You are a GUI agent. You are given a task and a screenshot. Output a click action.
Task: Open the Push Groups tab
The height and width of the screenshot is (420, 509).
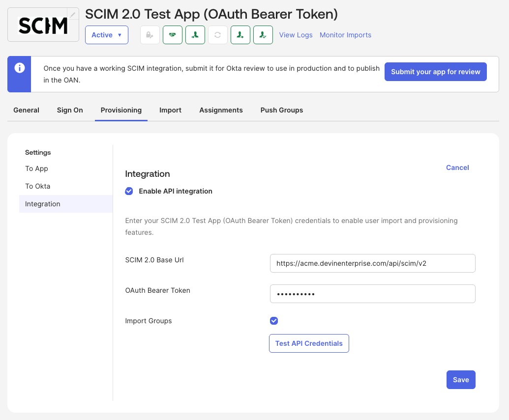pyautogui.click(x=281, y=110)
